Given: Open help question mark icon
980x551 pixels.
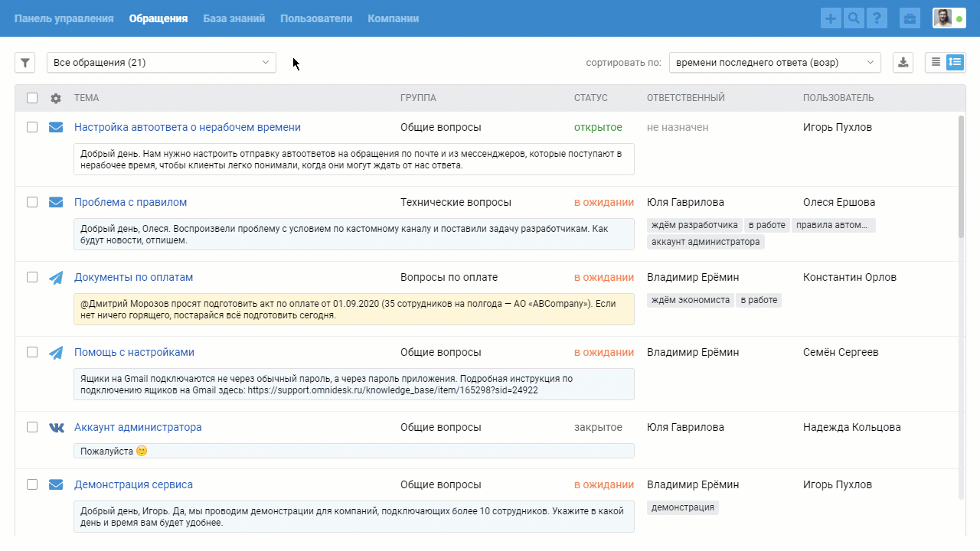Looking at the screenshot, I should (877, 18).
